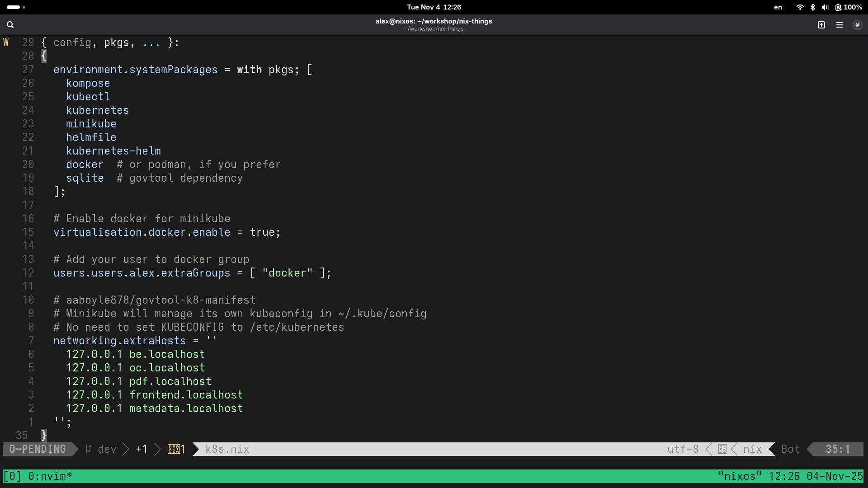Click the Bluetooth icon in top bar
Viewport: 868px width, 488px height.
pos(812,7)
